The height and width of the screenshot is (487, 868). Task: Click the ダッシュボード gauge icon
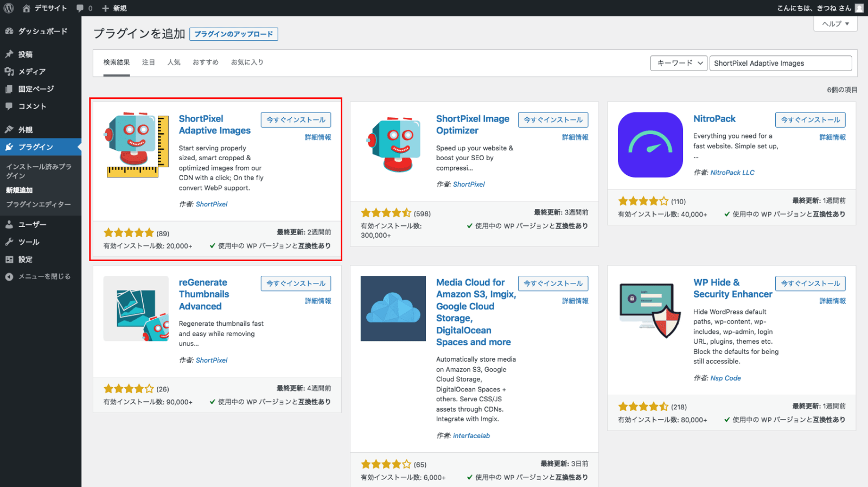(x=9, y=31)
